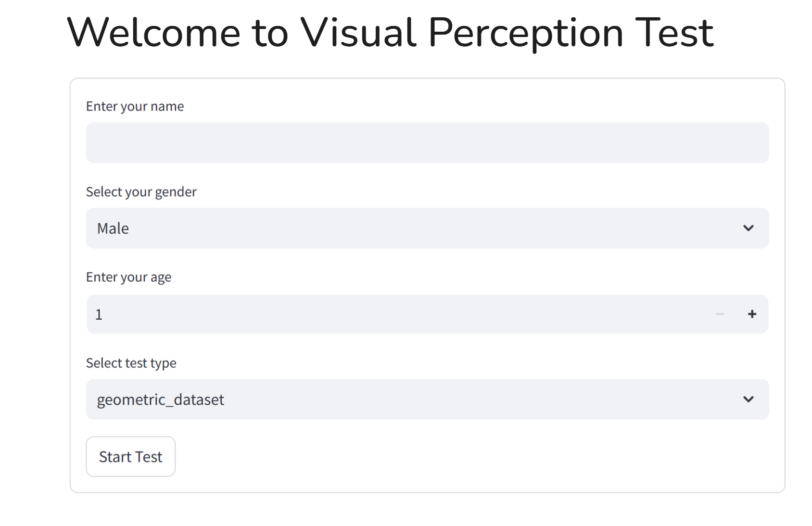Click the "Enter your age" label
Viewport: 812px width, 526px height.
click(128, 277)
